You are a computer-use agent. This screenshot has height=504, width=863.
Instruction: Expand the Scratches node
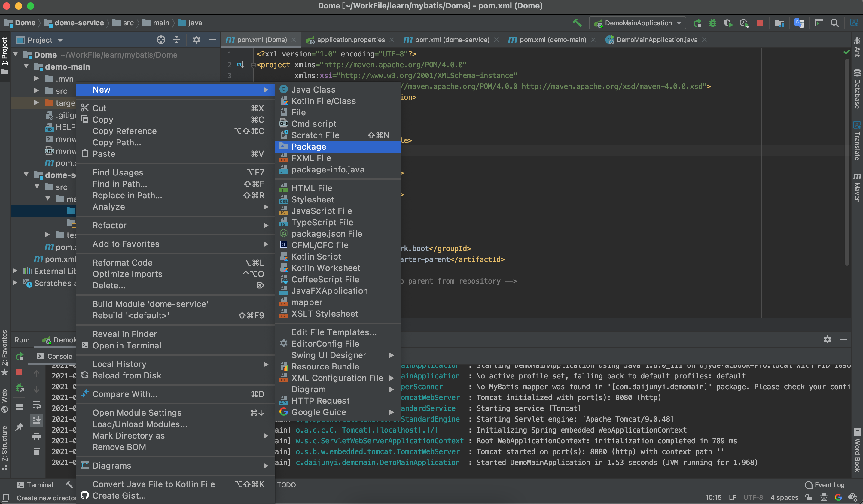(x=15, y=283)
